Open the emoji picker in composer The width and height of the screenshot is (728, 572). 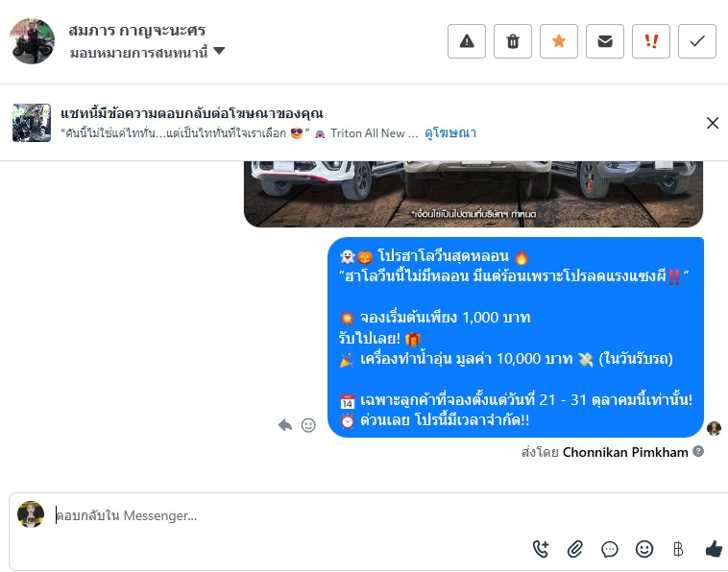tap(644, 549)
